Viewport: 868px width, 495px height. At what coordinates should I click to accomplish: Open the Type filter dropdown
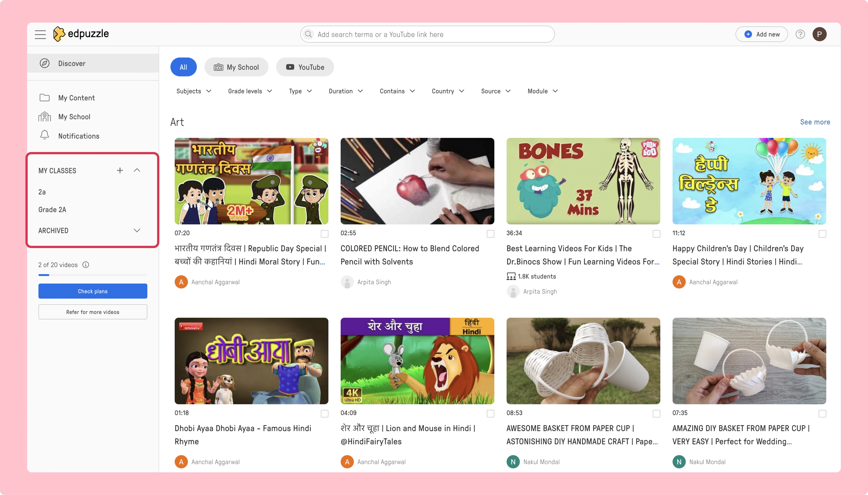coord(300,91)
